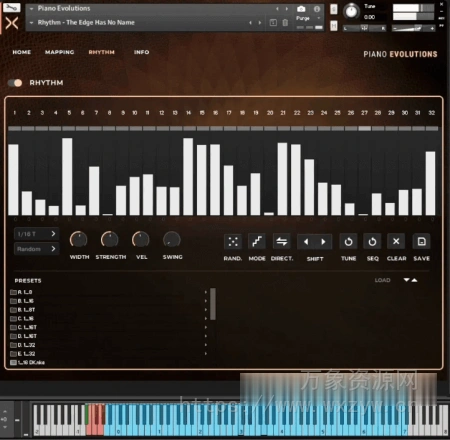
Task: Toggle step 1 active indicator
Action: (14, 128)
